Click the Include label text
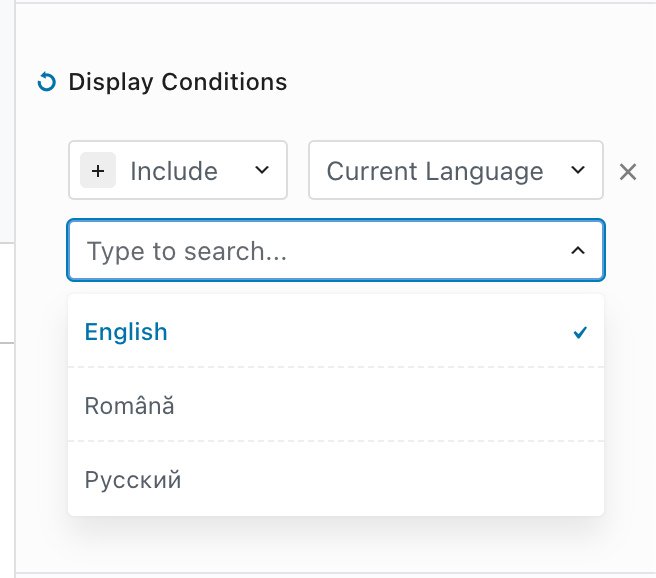 pyautogui.click(x=174, y=171)
